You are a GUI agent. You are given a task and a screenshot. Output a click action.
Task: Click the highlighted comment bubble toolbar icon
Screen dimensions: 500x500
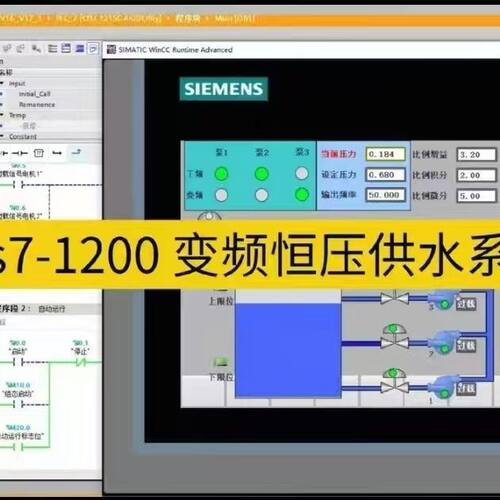point(93,49)
